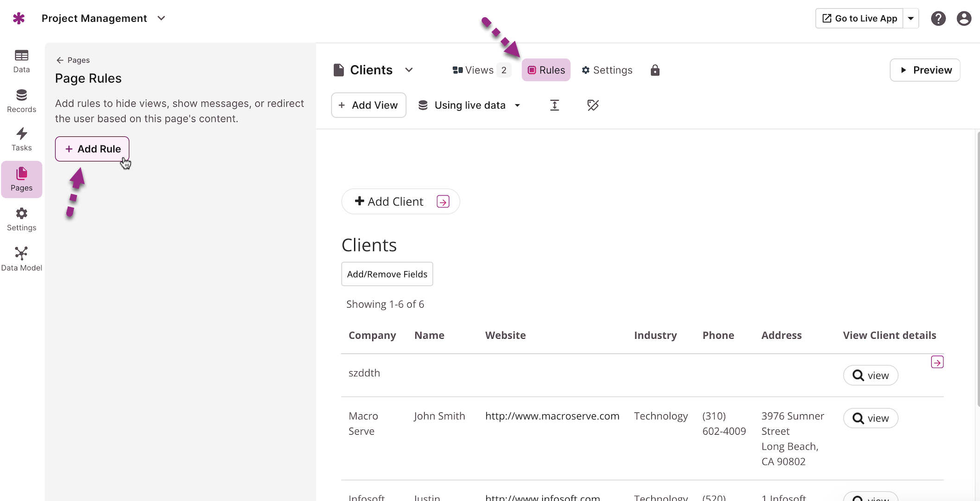This screenshot has height=501, width=980.
Task: Open the Data Model section
Action: pyautogui.click(x=21, y=259)
